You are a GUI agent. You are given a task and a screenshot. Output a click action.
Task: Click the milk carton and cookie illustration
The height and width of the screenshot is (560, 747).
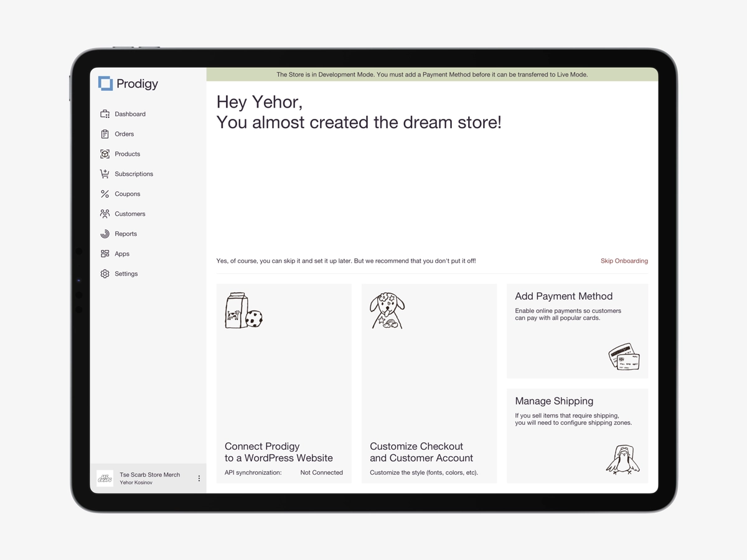point(243,310)
